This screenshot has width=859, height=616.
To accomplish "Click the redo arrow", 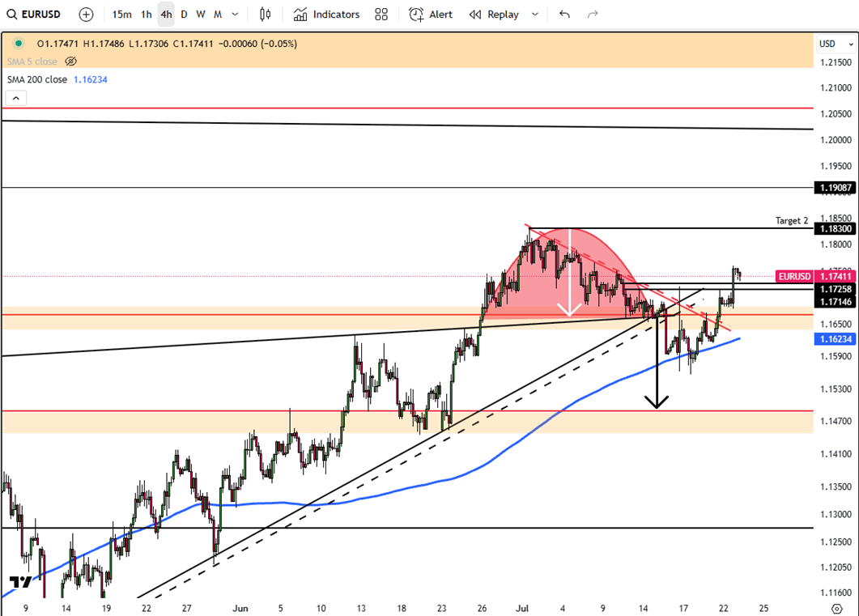I will click(593, 15).
